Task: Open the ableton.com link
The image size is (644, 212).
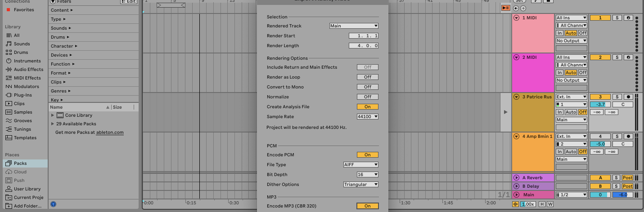Action: click(x=110, y=132)
